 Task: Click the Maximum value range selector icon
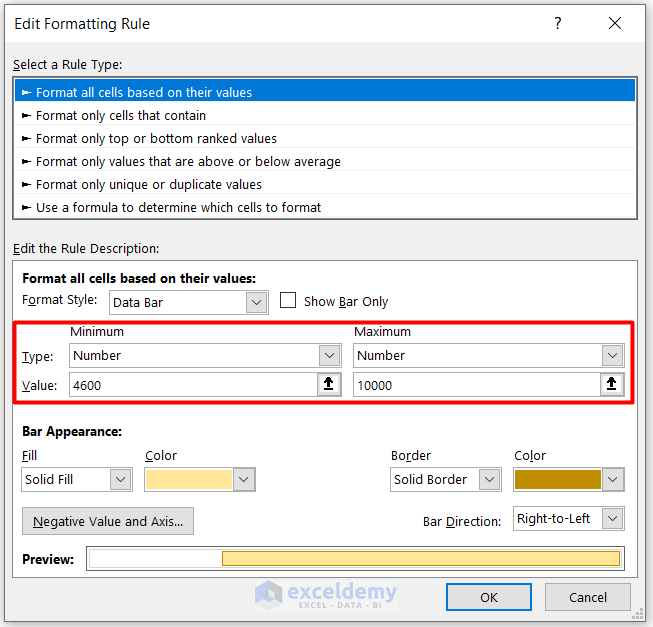(612, 385)
